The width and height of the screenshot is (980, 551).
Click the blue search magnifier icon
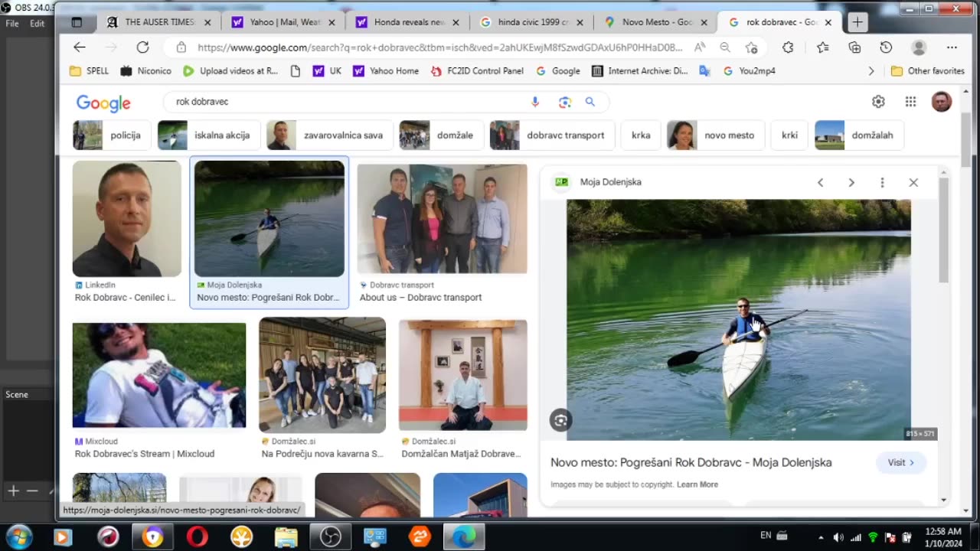(590, 102)
